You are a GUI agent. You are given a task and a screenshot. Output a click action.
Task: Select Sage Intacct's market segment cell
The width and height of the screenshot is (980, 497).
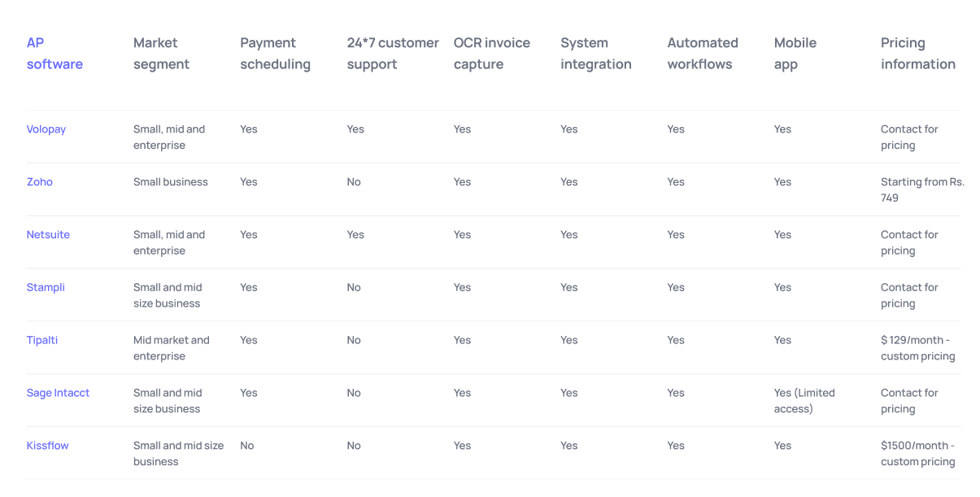[168, 401]
